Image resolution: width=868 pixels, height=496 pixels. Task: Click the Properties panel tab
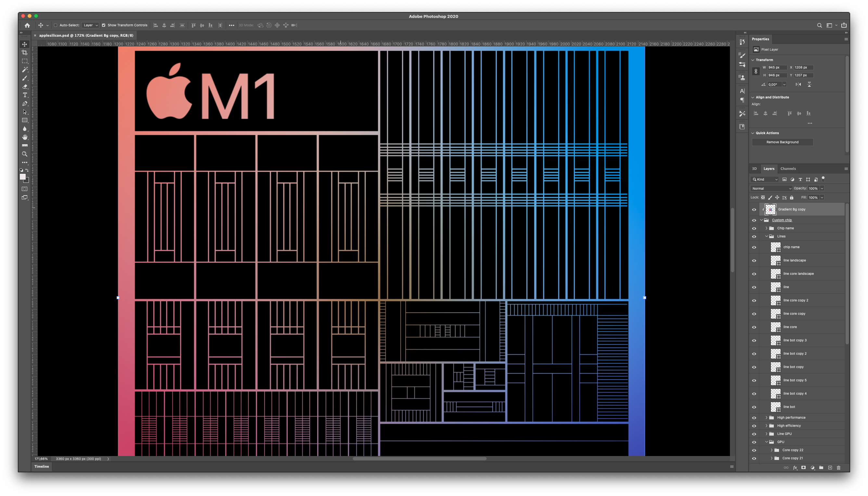pyautogui.click(x=760, y=39)
